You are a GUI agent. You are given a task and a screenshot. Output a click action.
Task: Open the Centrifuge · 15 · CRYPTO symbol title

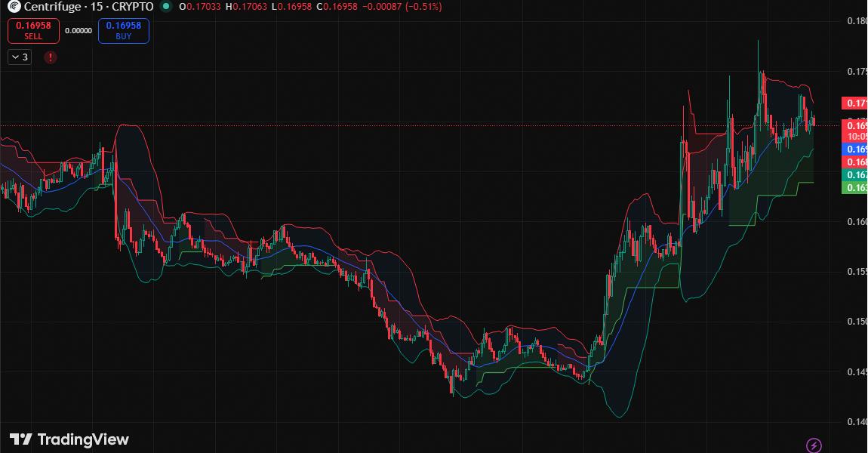pos(88,7)
